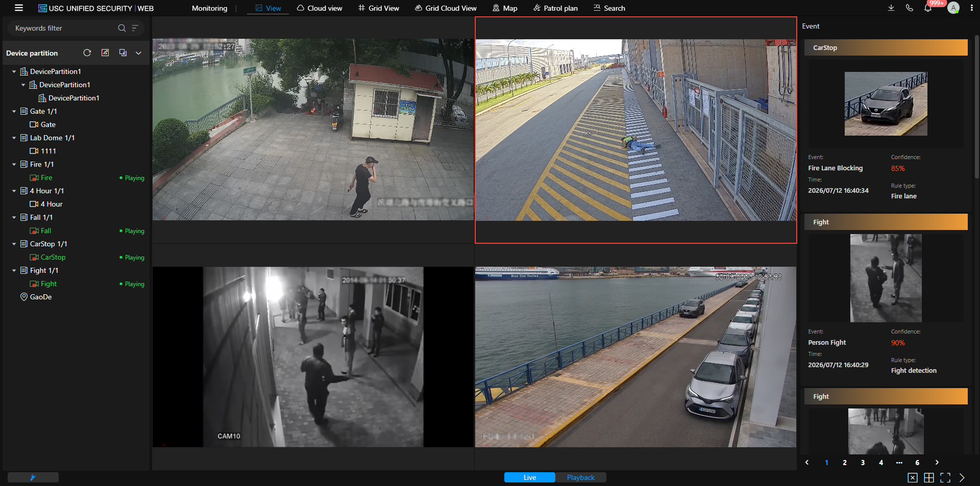Close all video windows icon

coord(913,478)
